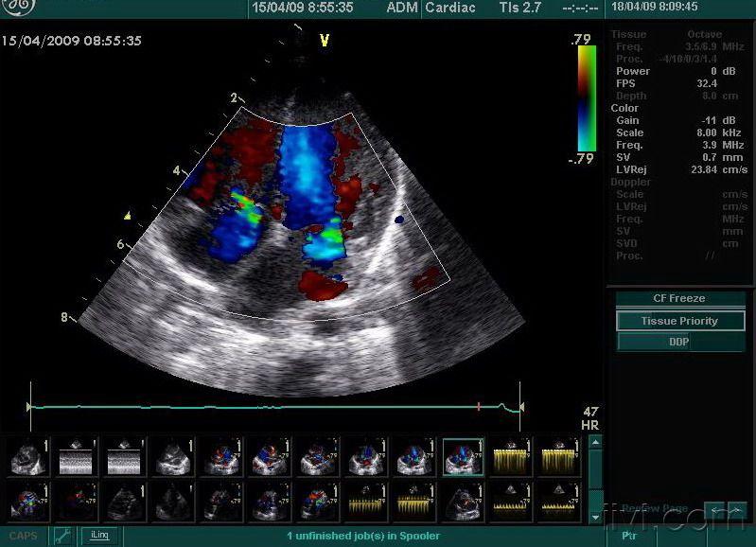Open the iLinq button
The image size is (756, 547).
99,536
